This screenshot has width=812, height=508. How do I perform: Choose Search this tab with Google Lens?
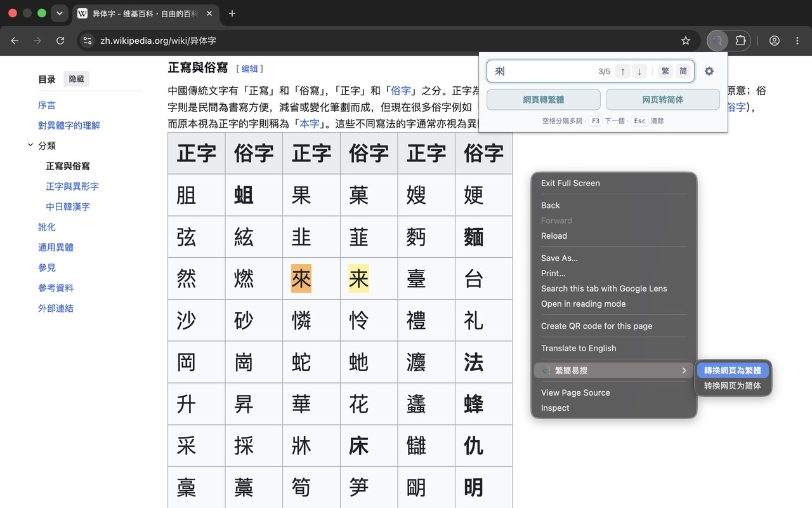pos(614,288)
